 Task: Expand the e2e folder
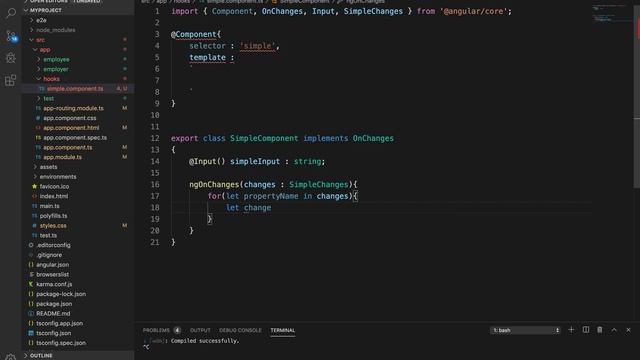click(x=41, y=20)
